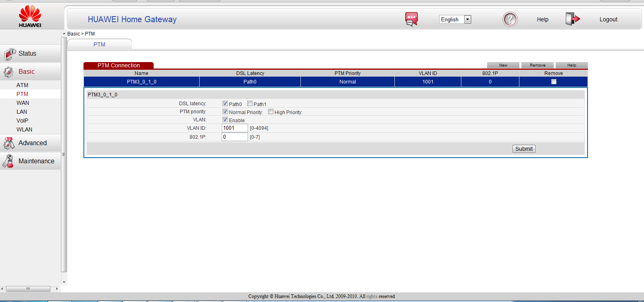Screen dimensions: 644x302
Task: Click the sidebar scroll up arrow
Action: point(64,33)
